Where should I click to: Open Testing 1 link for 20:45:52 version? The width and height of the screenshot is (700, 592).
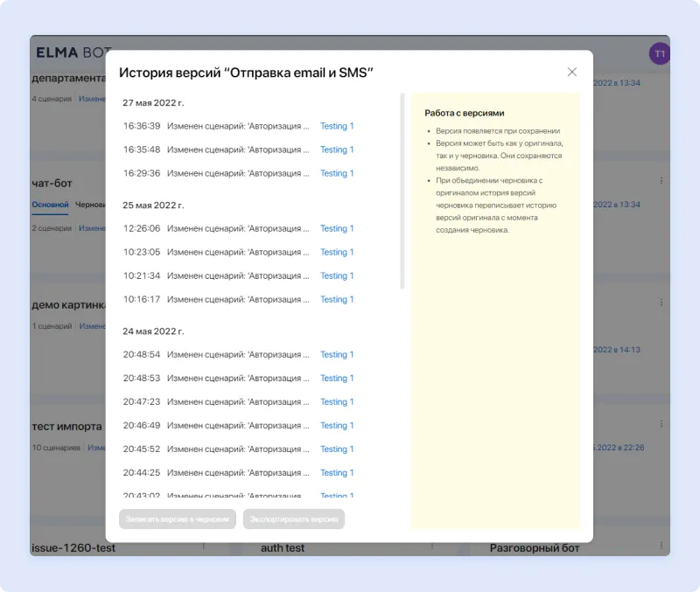[x=337, y=449]
